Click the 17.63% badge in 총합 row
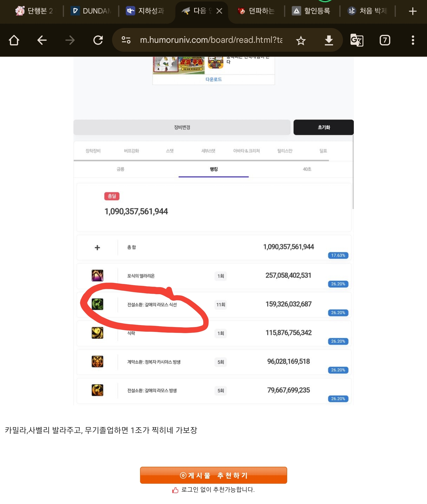The height and width of the screenshot is (504, 427). coord(338,255)
